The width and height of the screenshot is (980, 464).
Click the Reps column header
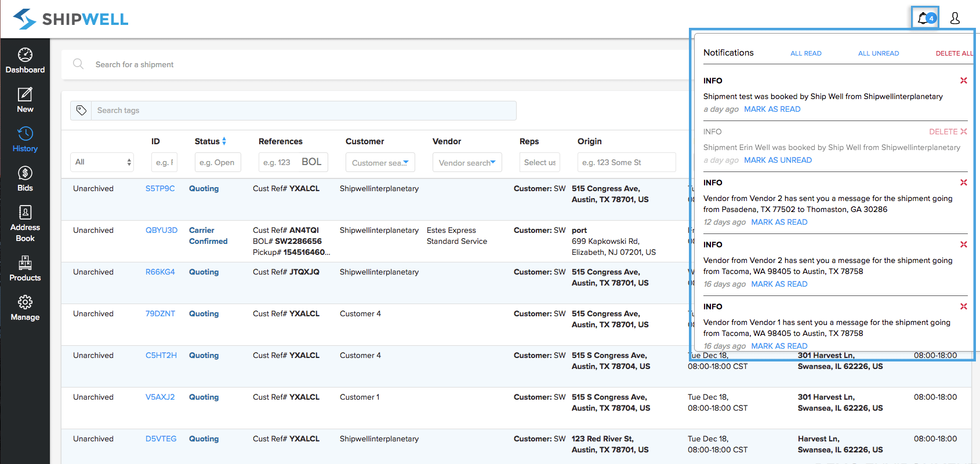pyautogui.click(x=529, y=141)
